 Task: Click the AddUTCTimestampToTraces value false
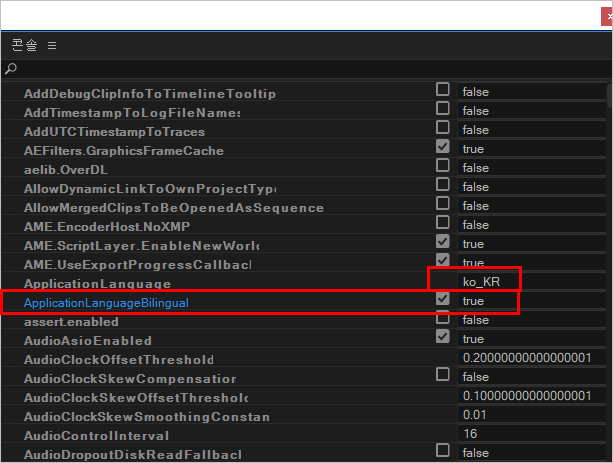click(475, 130)
